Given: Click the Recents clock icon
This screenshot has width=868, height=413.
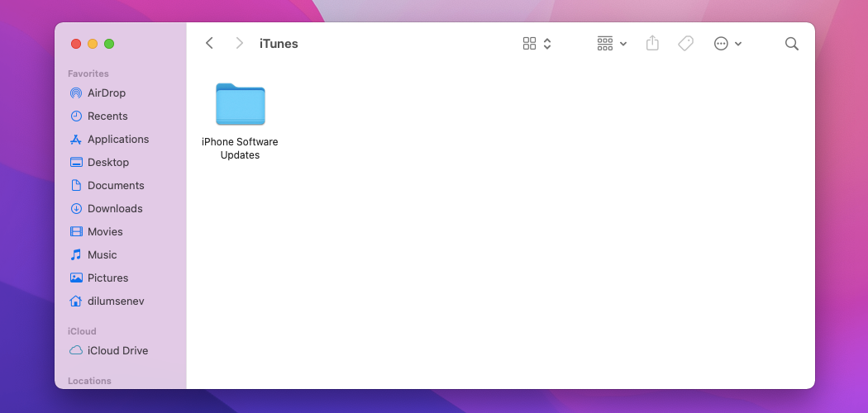Looking at the screenshot, I should tap(76, 116).
